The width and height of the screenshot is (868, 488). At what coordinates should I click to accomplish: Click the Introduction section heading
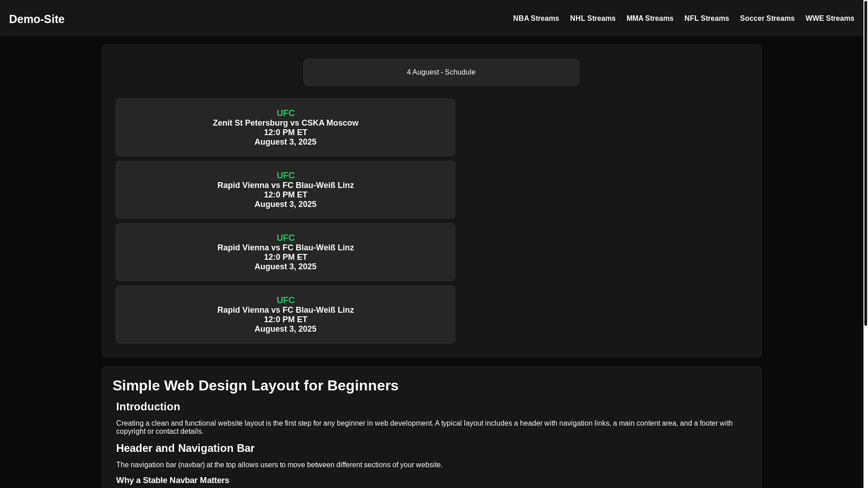[148, 407]
